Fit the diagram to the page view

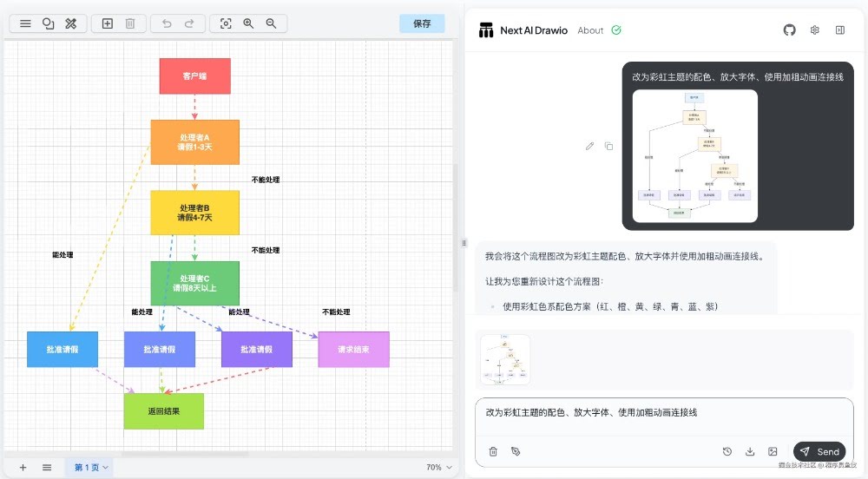(226, 23)
